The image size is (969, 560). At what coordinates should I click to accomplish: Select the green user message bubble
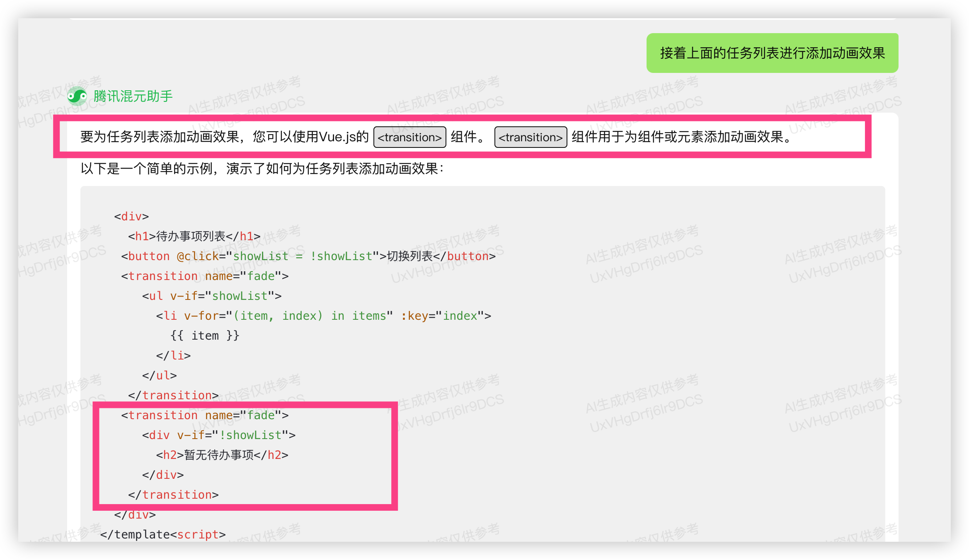point(772,53)
